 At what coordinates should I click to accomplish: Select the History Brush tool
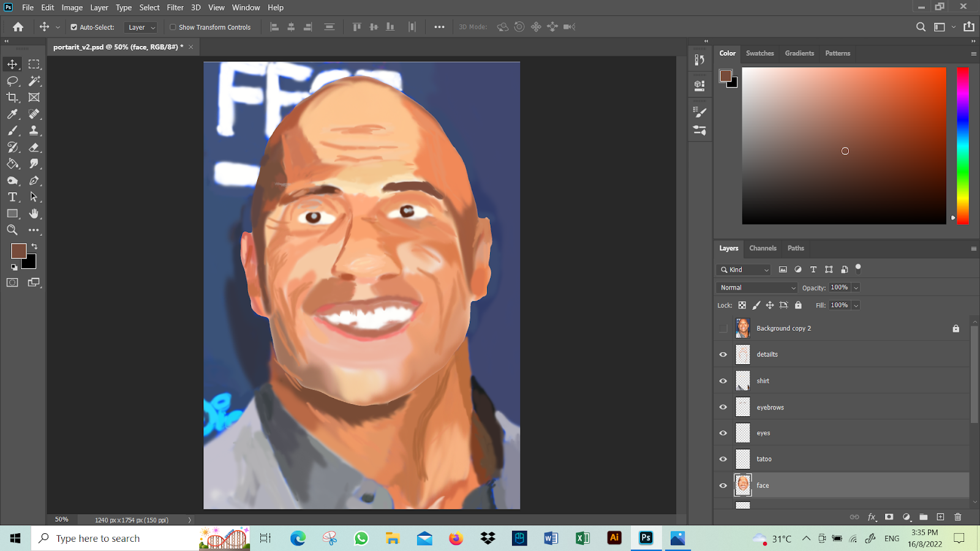pyautogui.click(x=12, y=147)
